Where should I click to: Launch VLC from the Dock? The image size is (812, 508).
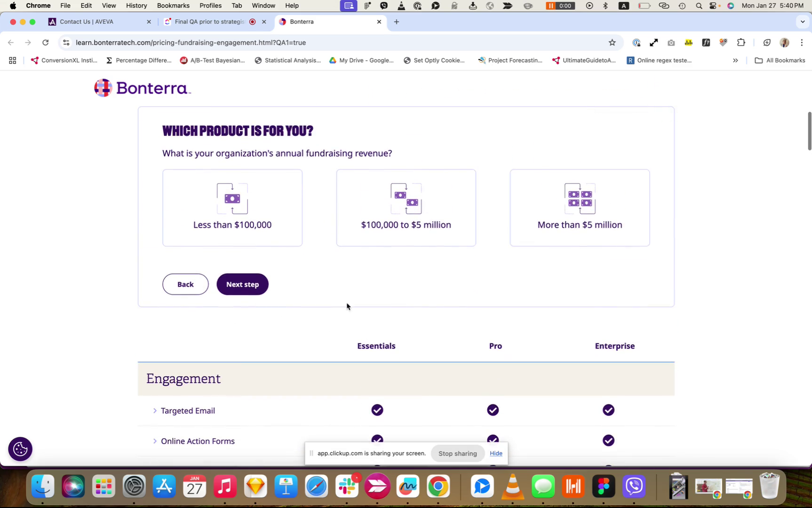point(513,486)
